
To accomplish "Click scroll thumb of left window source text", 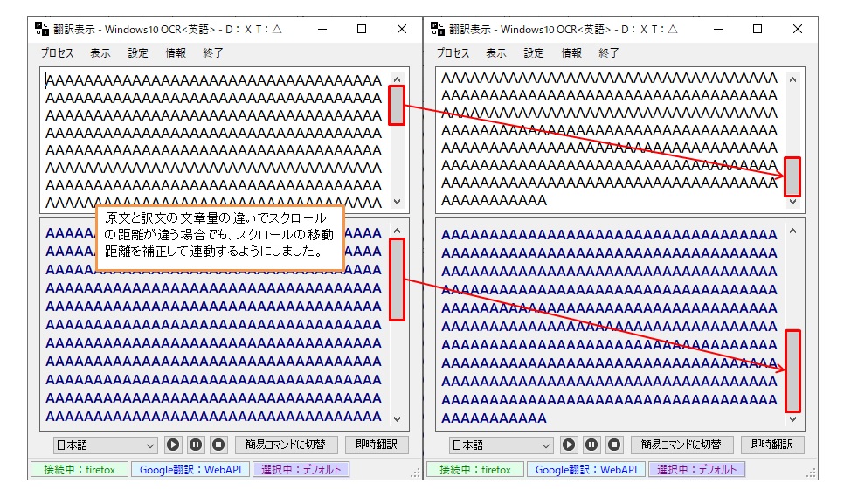I will (397, 106).
